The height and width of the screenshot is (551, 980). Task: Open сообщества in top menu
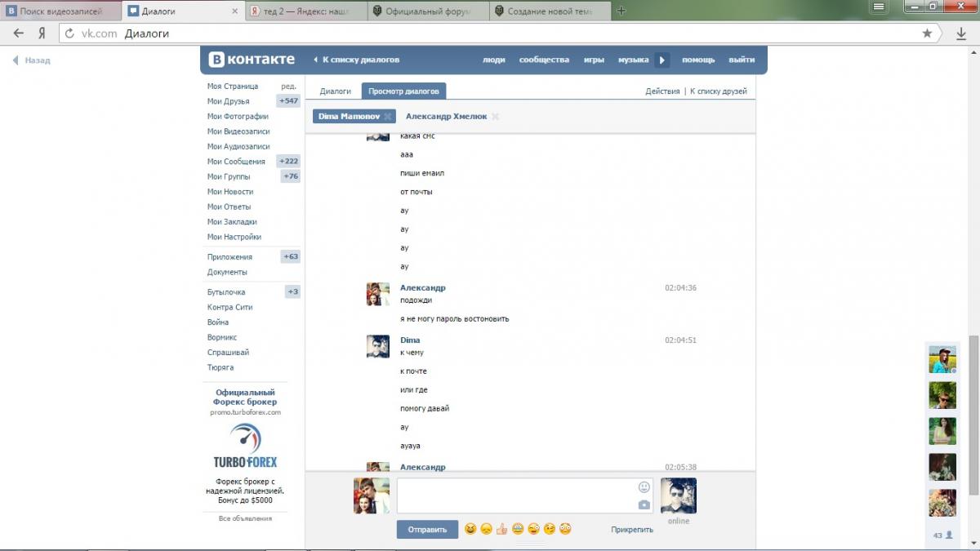544,60
